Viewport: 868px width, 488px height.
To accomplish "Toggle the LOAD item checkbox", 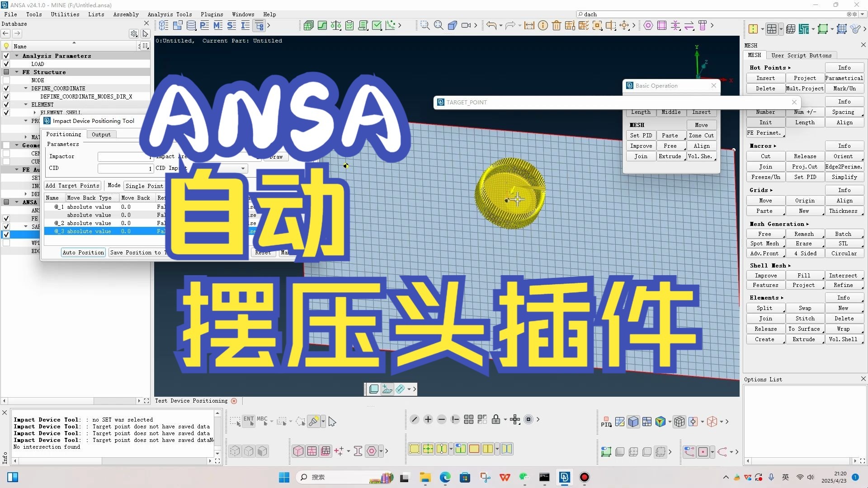I will click(x=6, y=64).
